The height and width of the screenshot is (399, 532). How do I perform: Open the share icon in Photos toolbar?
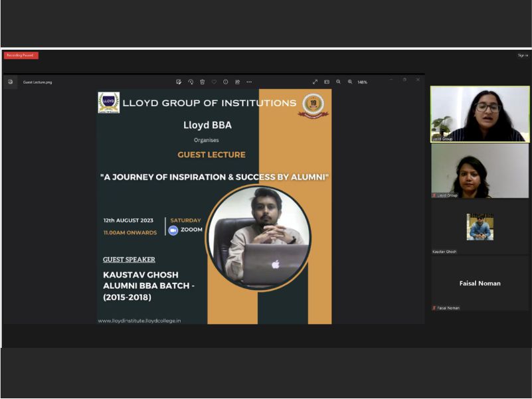238,82
